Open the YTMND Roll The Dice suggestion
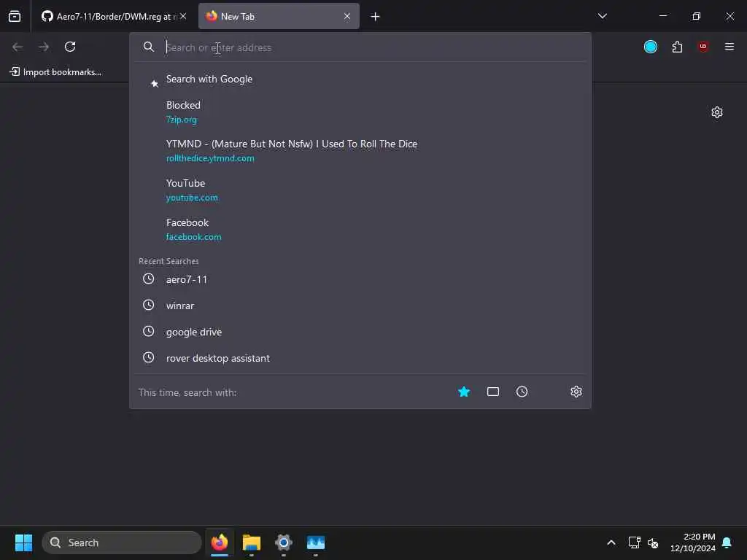747x560 pixels. 360,151
